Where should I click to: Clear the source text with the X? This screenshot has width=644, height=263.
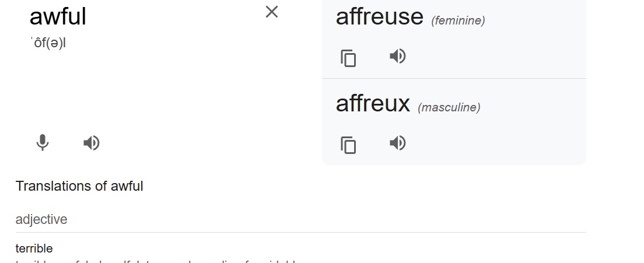click(272, 12)
